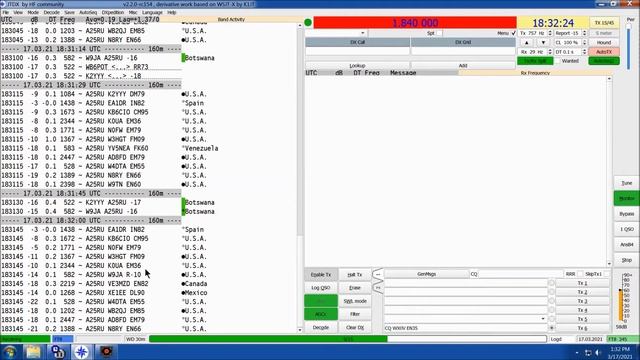Click the Filter button
The image size is (640, 360).
click(x=355, y=314)
